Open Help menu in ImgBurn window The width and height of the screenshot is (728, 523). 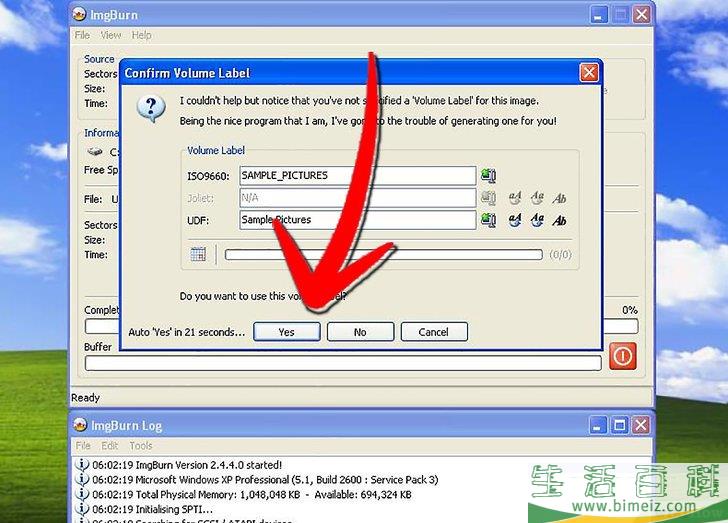pos(141,35)
